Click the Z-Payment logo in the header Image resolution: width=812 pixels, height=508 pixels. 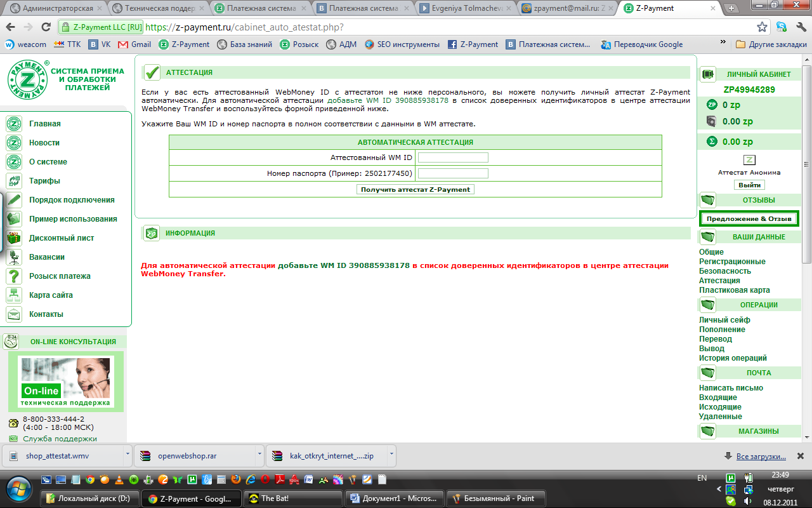(29, 79)
